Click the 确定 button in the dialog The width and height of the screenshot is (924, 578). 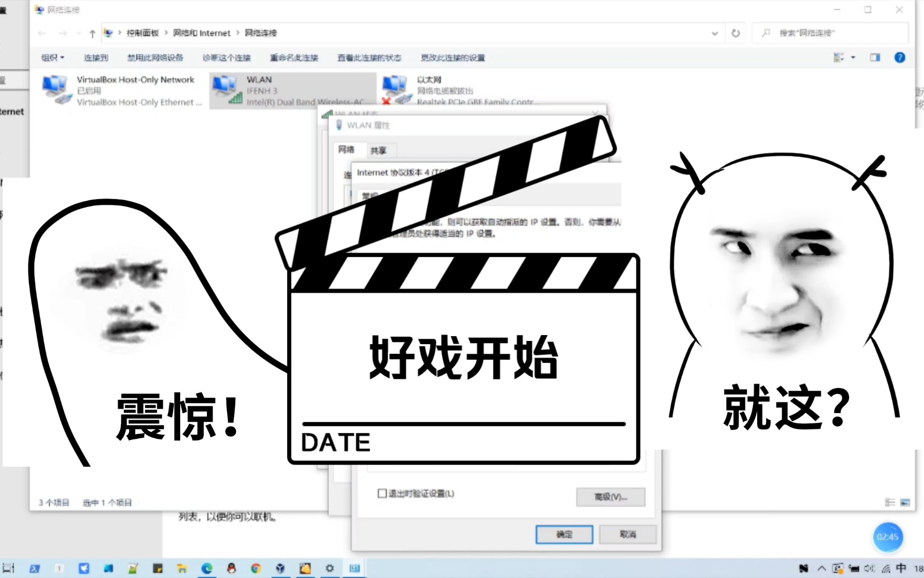[x=564, y=534]
